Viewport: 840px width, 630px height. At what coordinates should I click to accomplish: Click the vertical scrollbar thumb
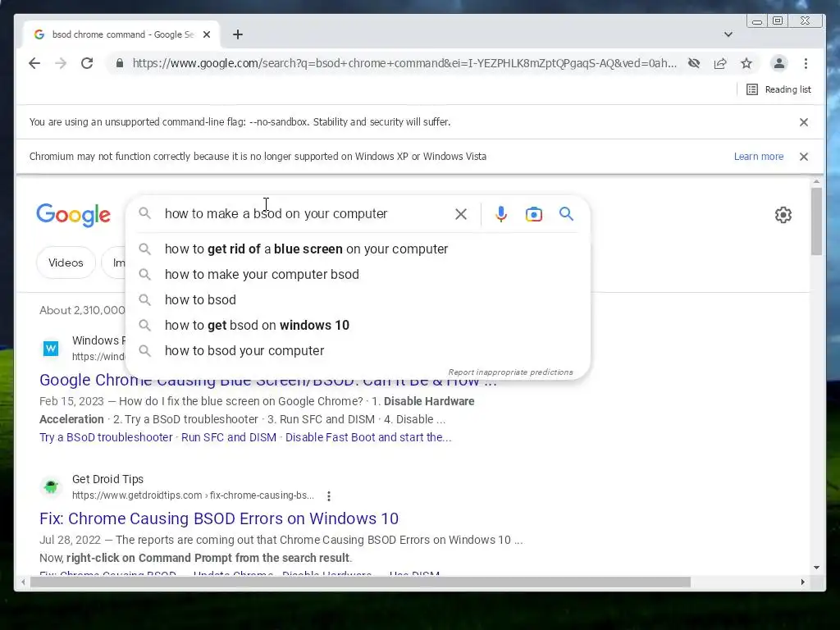[x=816, y=221]
